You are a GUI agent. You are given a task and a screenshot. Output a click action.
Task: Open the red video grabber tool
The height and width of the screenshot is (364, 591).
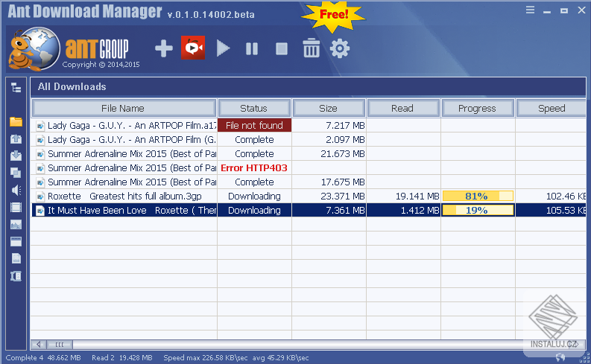[193, 48]
